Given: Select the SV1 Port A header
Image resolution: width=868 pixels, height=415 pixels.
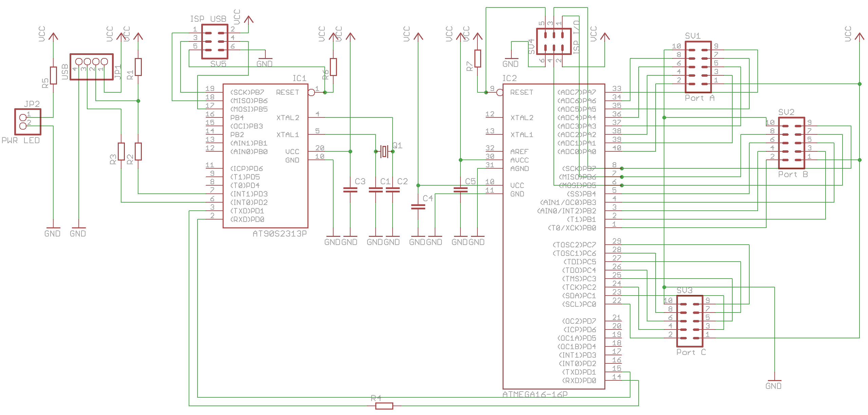Looking at the screenshot, I should coord(698,67).
